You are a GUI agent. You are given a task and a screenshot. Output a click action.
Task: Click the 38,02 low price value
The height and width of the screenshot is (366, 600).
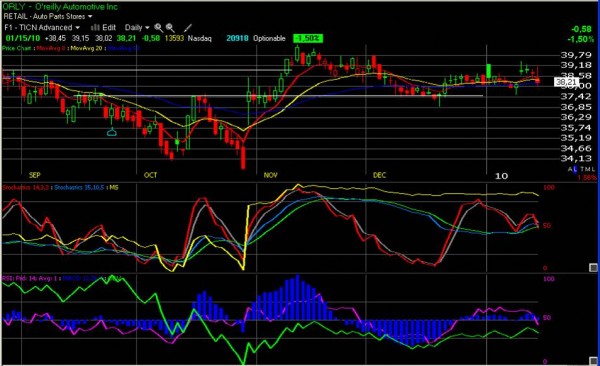click(x=104, y=38)
